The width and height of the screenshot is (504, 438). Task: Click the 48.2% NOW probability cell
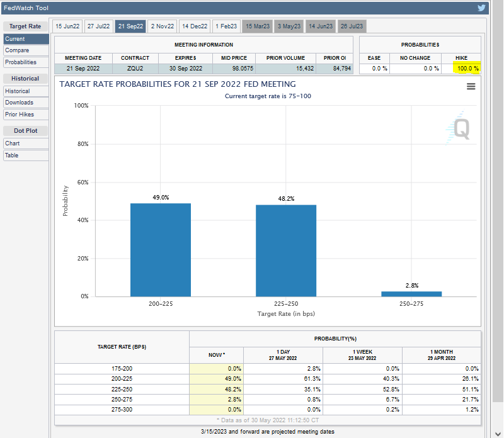216,390
